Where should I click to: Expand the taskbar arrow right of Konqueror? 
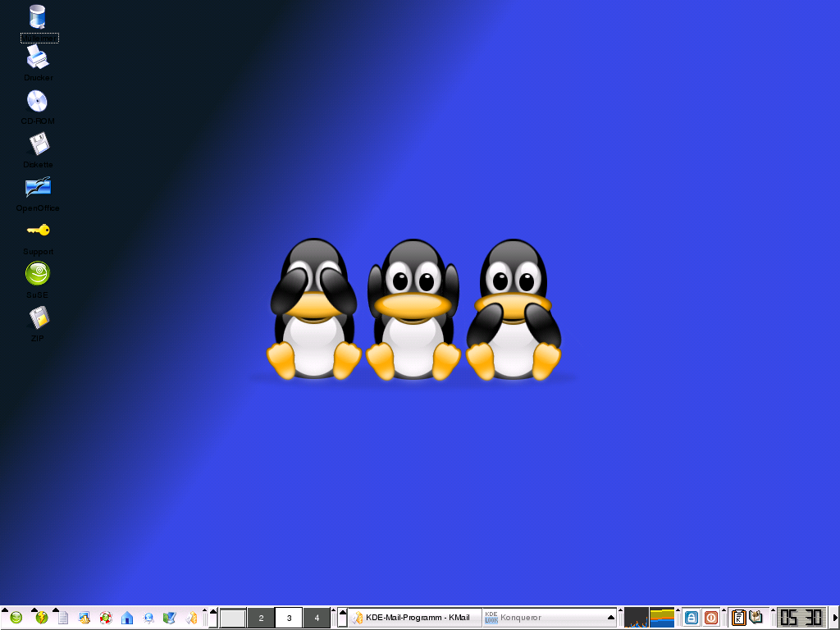tap(610, 618)
